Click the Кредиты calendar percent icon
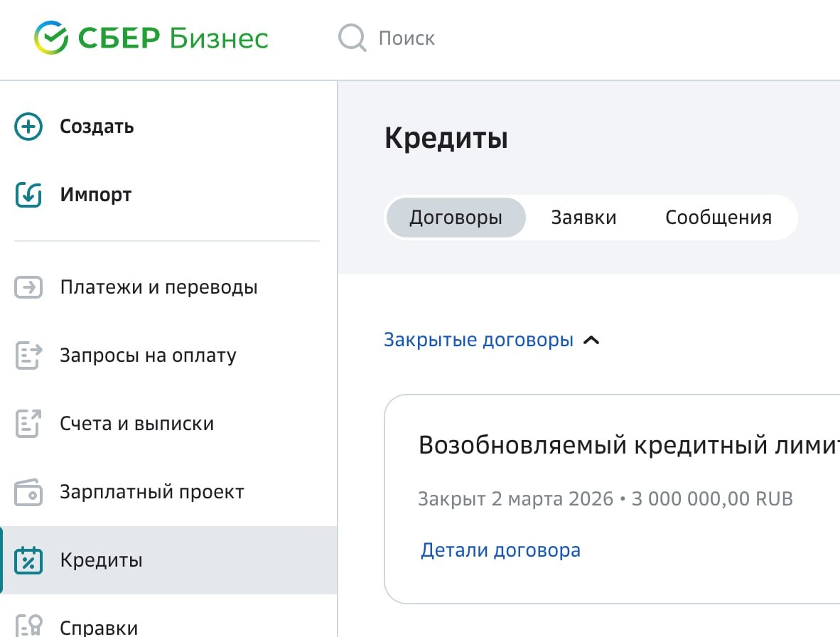The image size is (840, 637). pyautogui.click(x=28, y=560)
